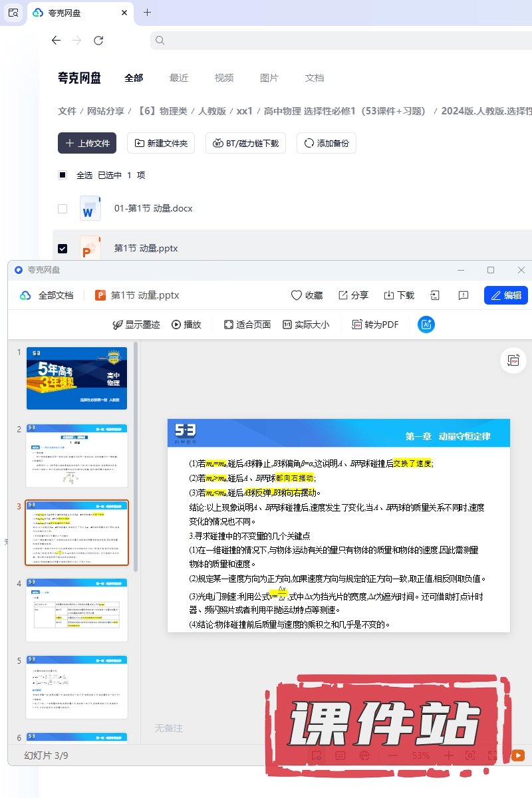Click the 收藏 heart icon
The height and width of the screenshot is (798, 532).
[x=307, y=295]
